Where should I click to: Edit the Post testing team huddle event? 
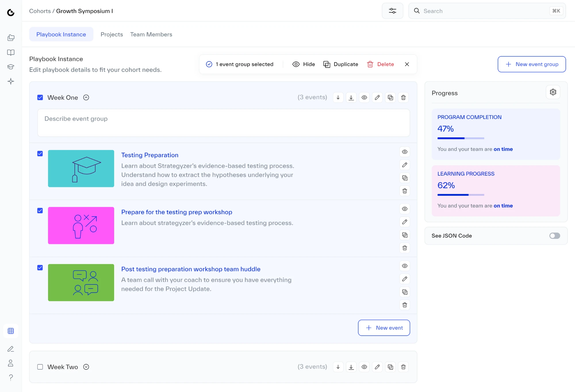(x=405, y=279)
